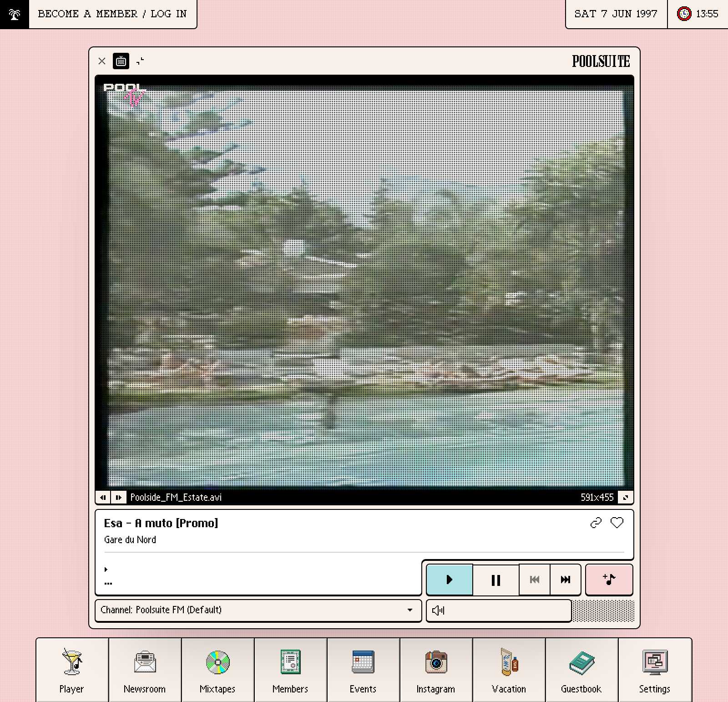Click the palm tree logo icon
728x702 pixels.
pyautogui.click(x=15, y=14)
